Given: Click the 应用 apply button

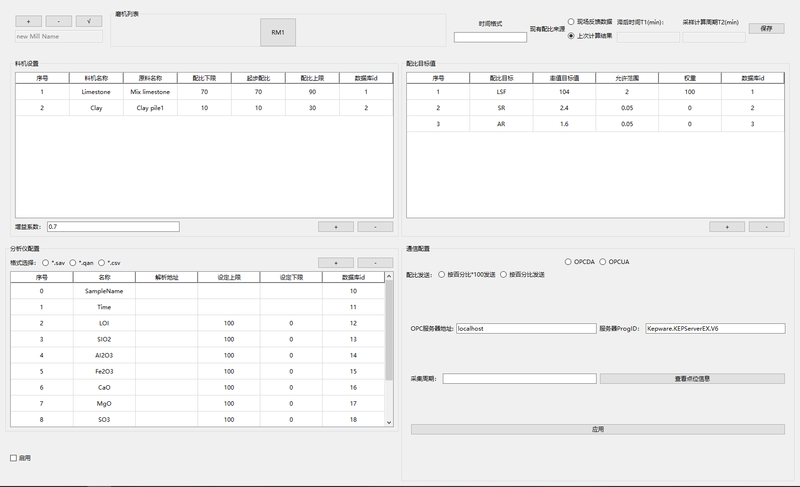Looking at the screenshot, I should 598,429.
